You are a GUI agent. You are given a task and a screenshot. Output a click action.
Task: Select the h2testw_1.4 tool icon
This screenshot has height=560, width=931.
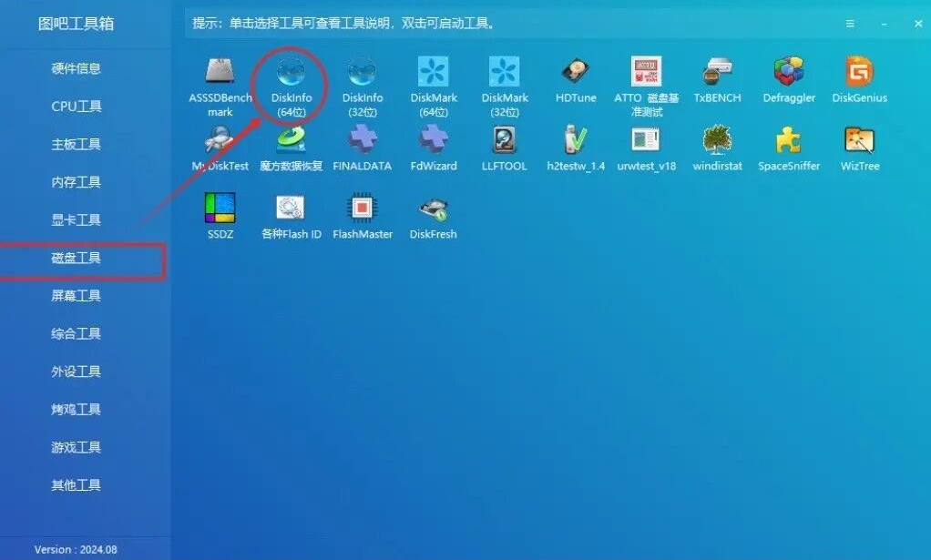tap(576, 140)
